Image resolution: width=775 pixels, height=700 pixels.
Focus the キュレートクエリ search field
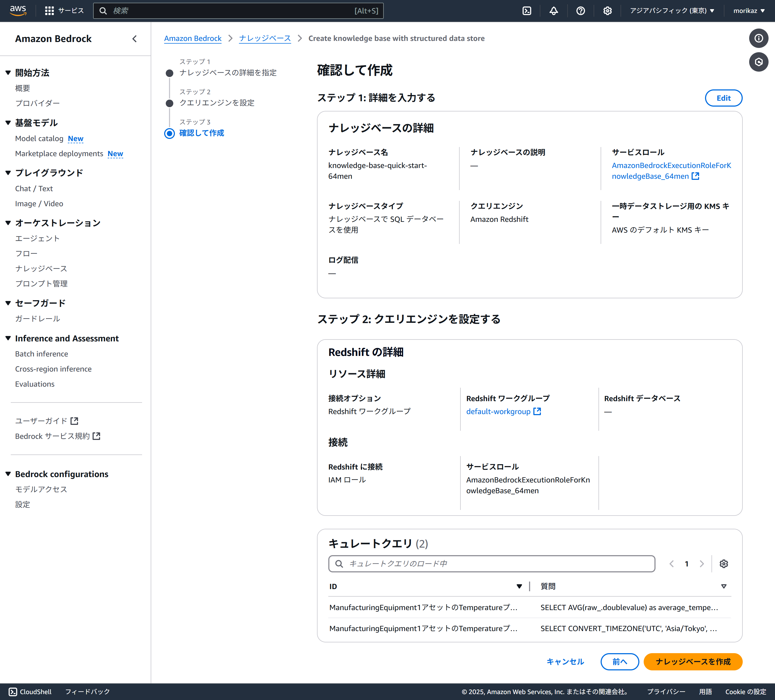(x=492, y=564)
